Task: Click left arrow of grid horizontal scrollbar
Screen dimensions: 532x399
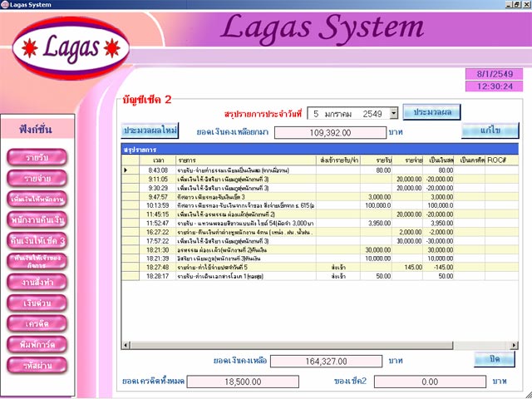Action: (126, 346)
